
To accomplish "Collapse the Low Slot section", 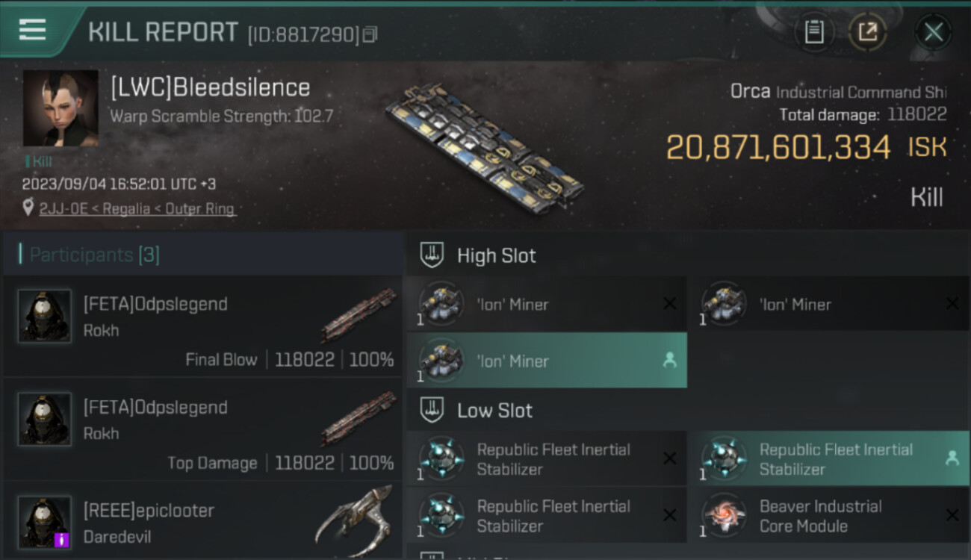I will pyautogui.click(x=432, y=410).
